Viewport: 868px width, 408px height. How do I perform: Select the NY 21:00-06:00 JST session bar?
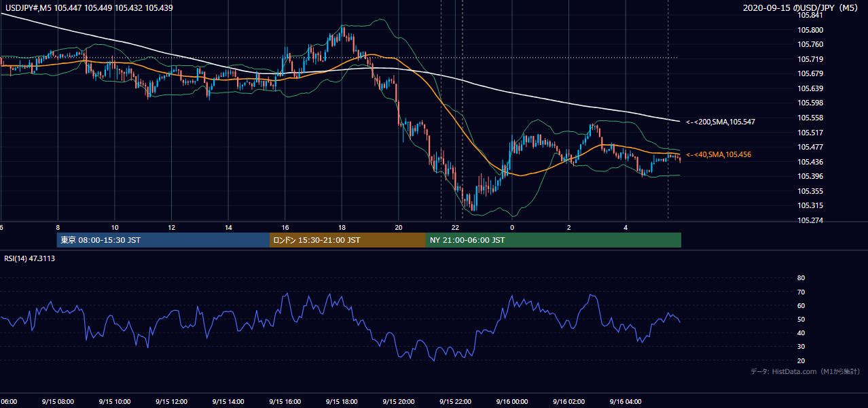pos(554,240)
